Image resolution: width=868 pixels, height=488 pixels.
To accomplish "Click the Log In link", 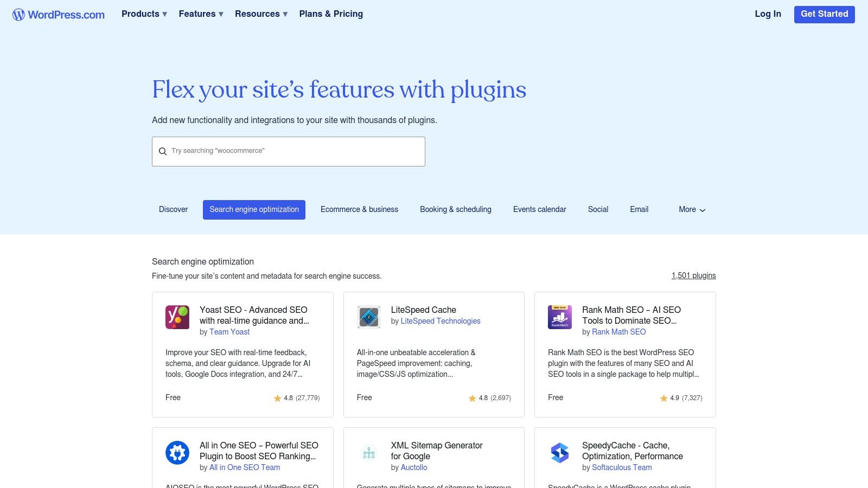I will coord(768,14).
